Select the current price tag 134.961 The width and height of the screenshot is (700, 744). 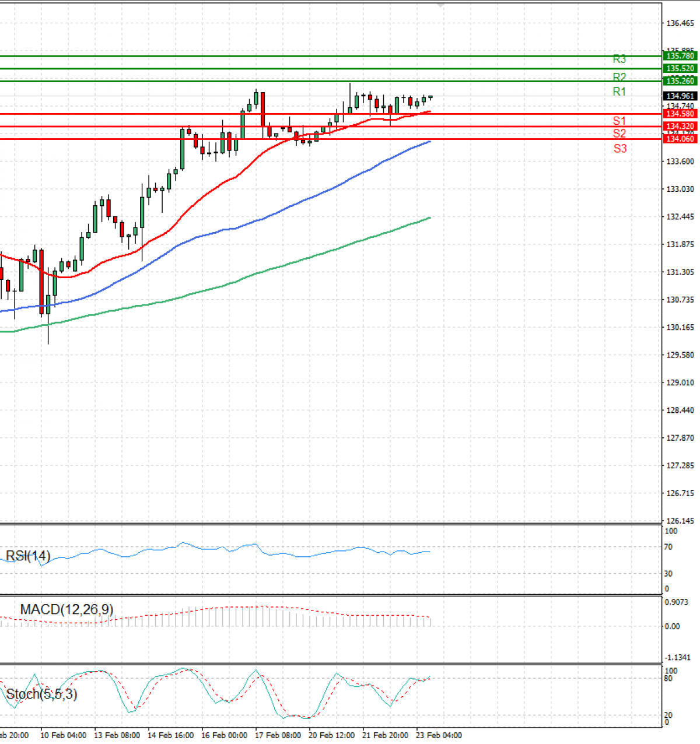pyautogui.click(x=680, y=96)
